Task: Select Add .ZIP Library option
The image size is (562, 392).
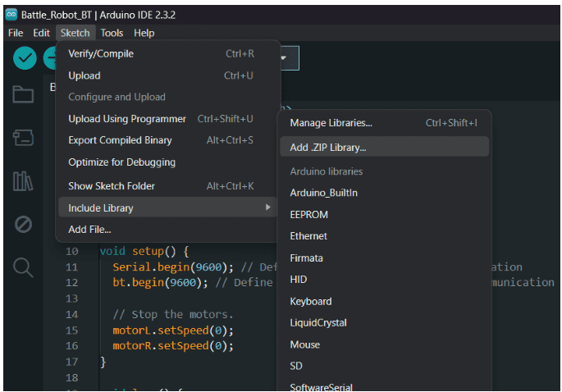Action: 328,148
